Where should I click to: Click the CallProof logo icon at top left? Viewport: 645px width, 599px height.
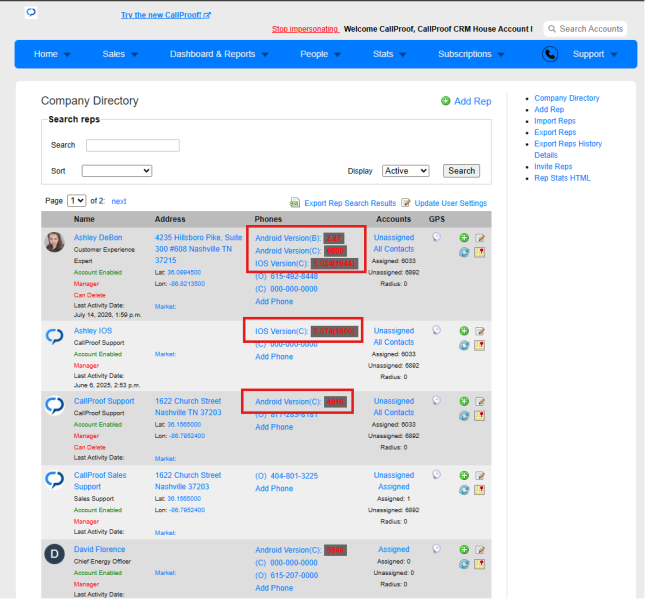point(31,12)
